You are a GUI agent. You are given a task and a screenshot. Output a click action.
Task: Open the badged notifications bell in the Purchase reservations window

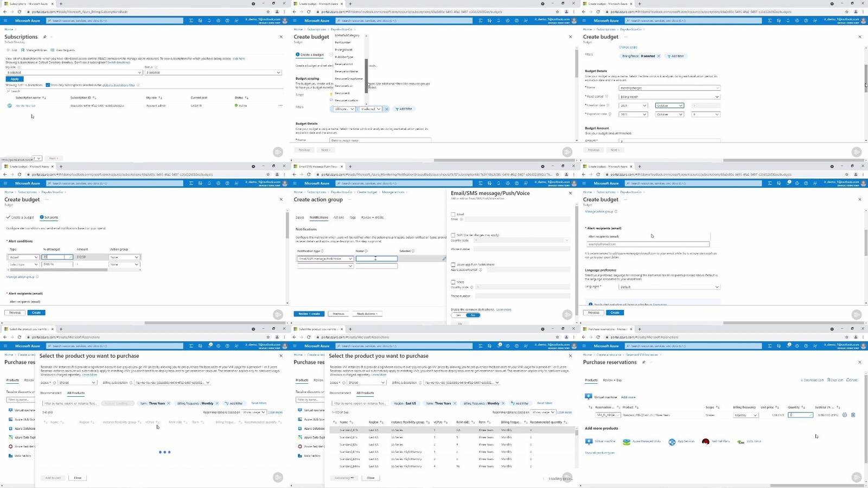coord(788,346)
